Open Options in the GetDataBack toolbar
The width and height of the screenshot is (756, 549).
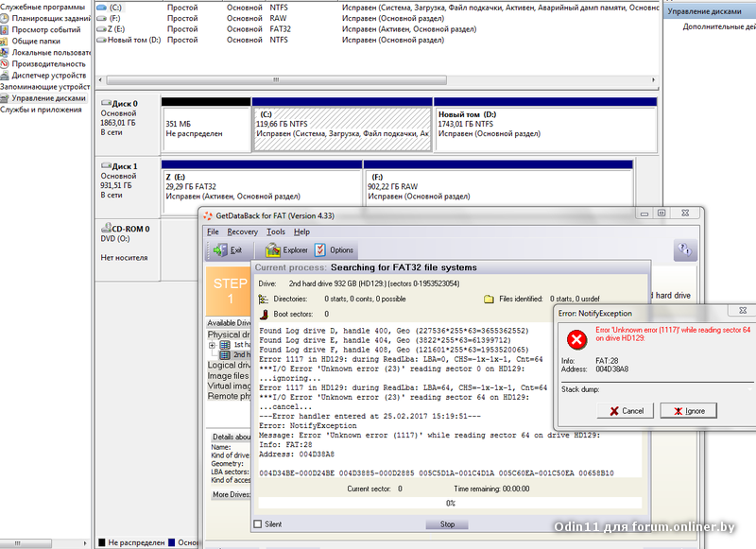click(334, 250)
